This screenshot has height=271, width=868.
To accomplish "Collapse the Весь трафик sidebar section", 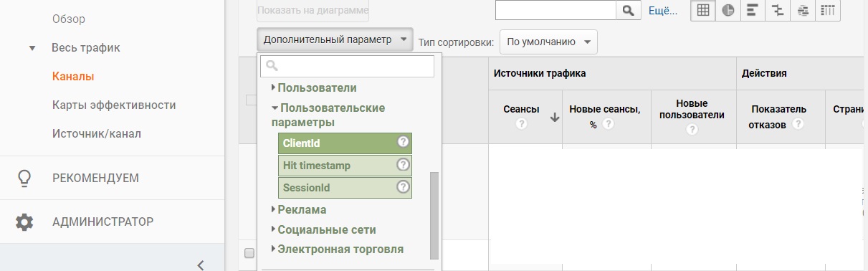I will tap(32, 48).
